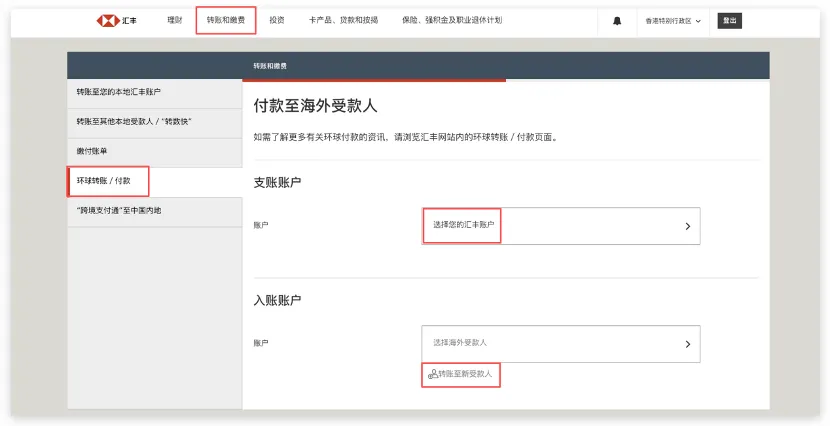Click the 付款至海外受款人 page heading
Image resolution: width=830 pixels, height=426 pixels.
[x=315, y=106]
